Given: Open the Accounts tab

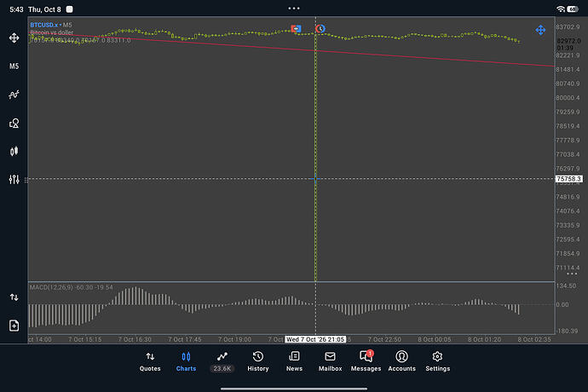Looking at the screenshot, I should [x=401, y=362].
